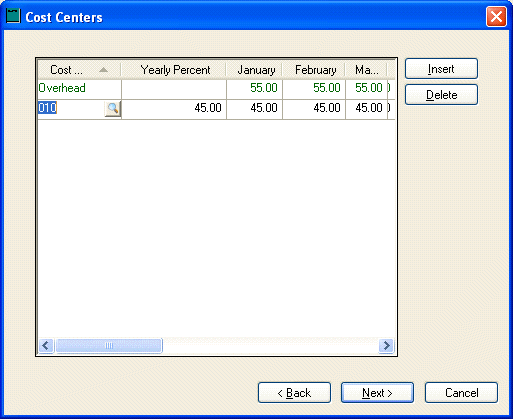This screenshot has width=514, height=420.
Task: Delete the selected cost center
Action: (x=441, y=95)
